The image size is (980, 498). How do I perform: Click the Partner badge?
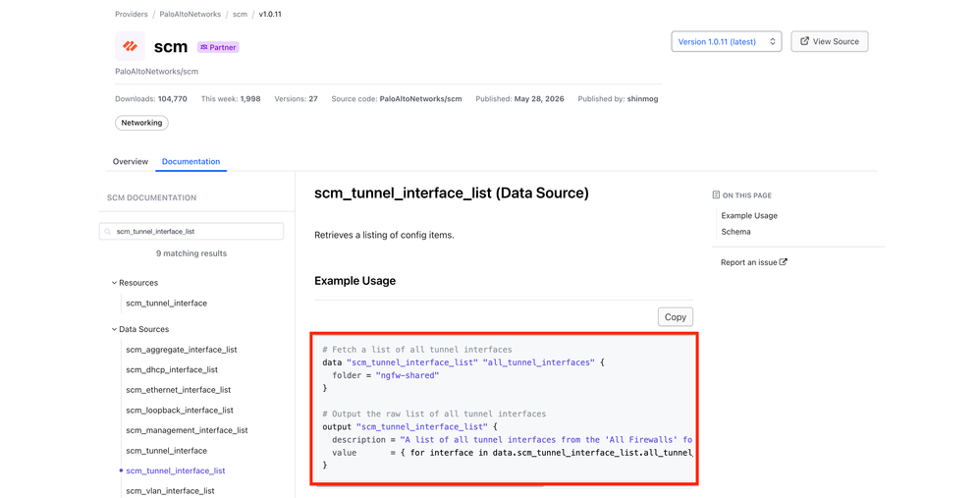[x=218, y=47]
